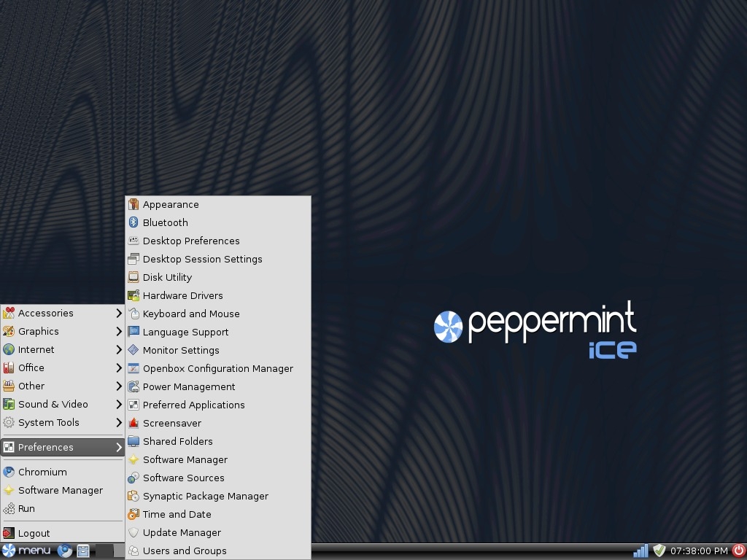
Task: Launch Desktop Preferences
Action: point(218,241)
